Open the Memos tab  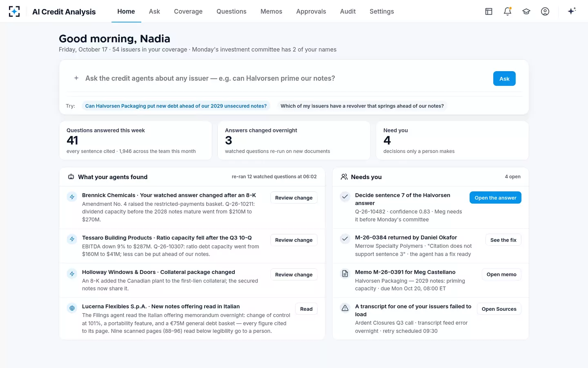coord(272,11)
